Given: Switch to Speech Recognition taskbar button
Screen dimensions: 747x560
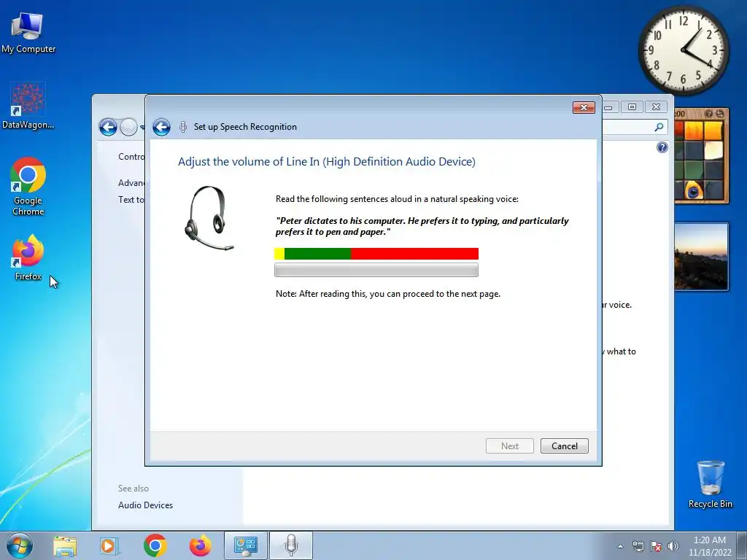Looking at the screenshot, I should (x=291, y=545).
